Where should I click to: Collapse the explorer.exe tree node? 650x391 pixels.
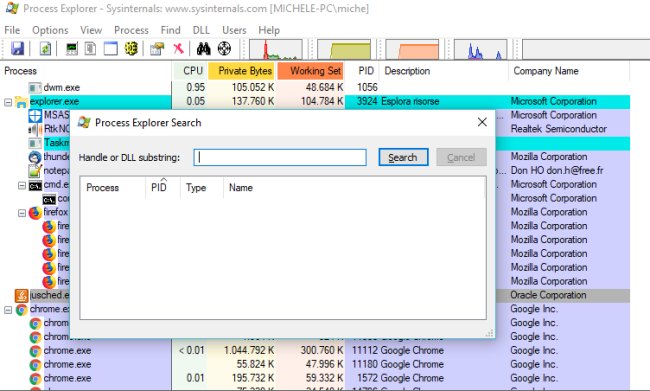coord(8,102)
